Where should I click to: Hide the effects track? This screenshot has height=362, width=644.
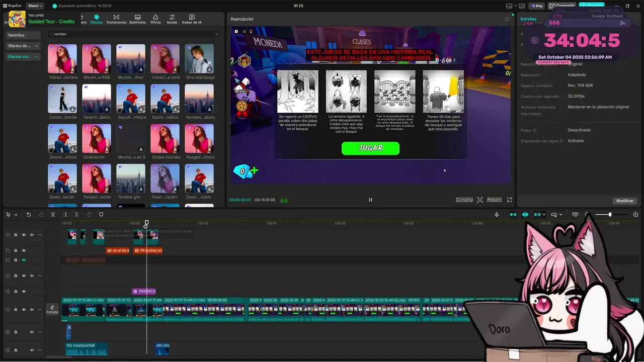point(24,291)
